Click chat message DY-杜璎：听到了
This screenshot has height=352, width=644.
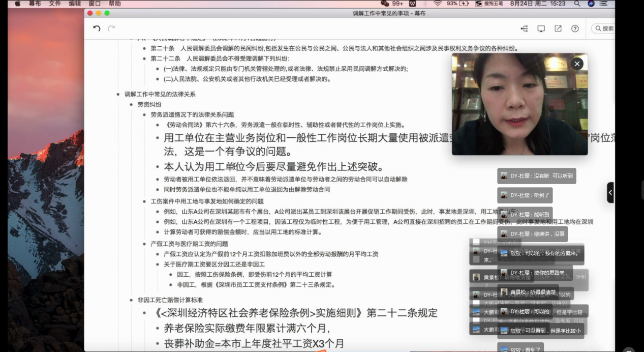pos(525,195)
